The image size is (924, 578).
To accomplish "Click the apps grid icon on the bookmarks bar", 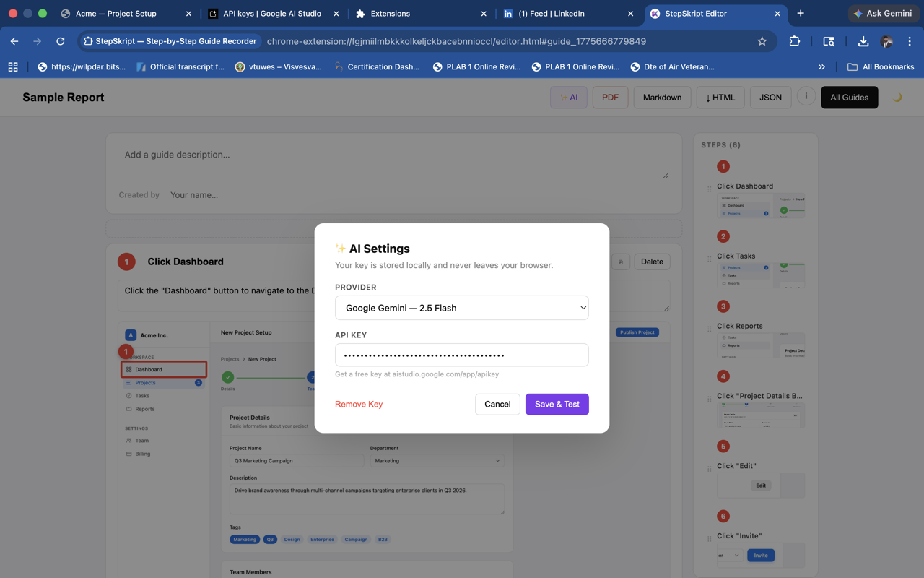I will click(13, 66).
